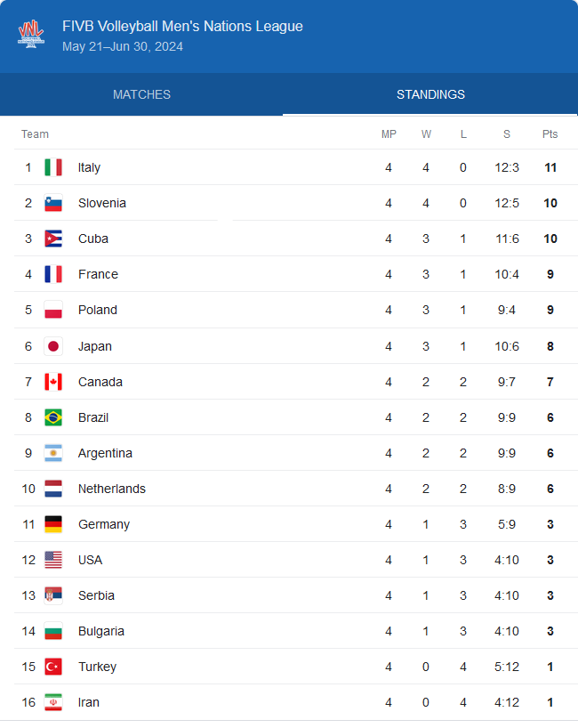The width and height of the screenshot is (578, 728).
Task: Open the Poland team link
Action: (98, 310)
